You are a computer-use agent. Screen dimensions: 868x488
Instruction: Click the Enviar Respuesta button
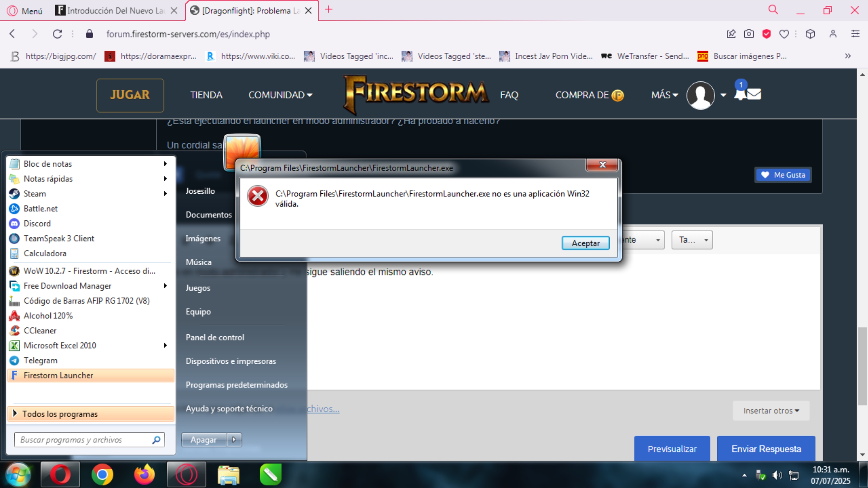pyautogui.click(x=766, y=449)
